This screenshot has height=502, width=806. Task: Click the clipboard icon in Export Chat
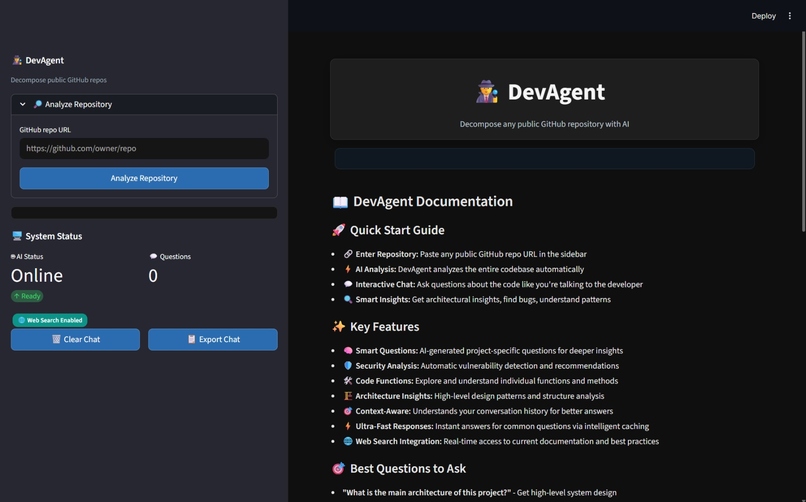coord(192,339)
